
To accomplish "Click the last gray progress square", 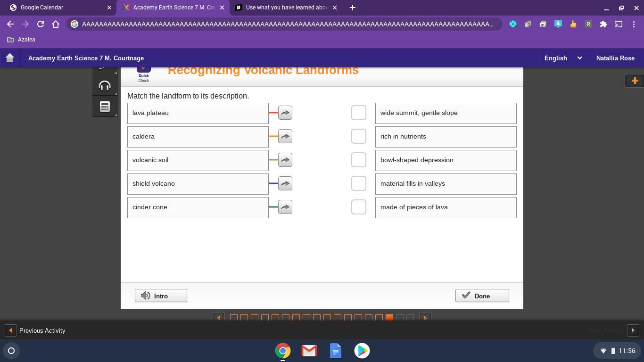I will (410, 318).
